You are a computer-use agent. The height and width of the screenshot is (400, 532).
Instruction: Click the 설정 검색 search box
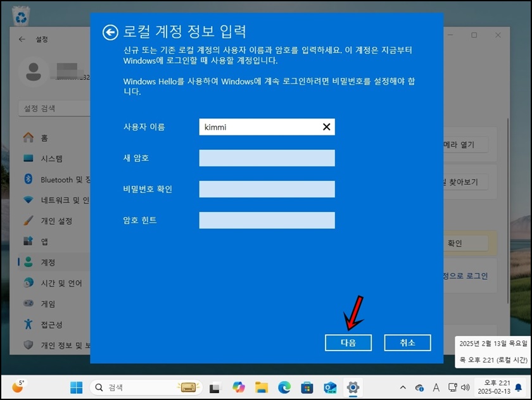click(54, 108)
